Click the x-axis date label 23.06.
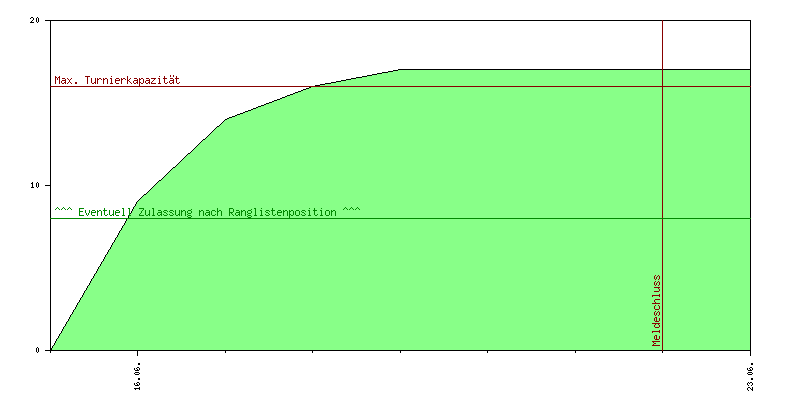Viewport: 800px width, 400px height. pos(750,372)
